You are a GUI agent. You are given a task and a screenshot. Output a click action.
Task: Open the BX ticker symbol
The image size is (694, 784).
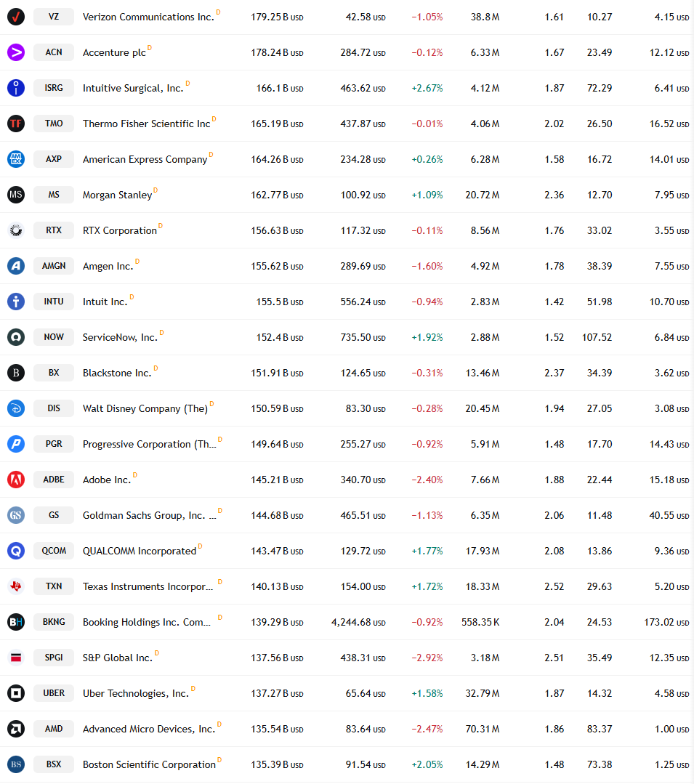point(54,373)
